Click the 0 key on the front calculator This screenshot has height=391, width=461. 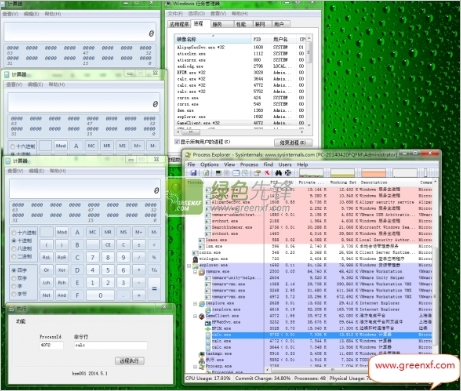(100, 295)
